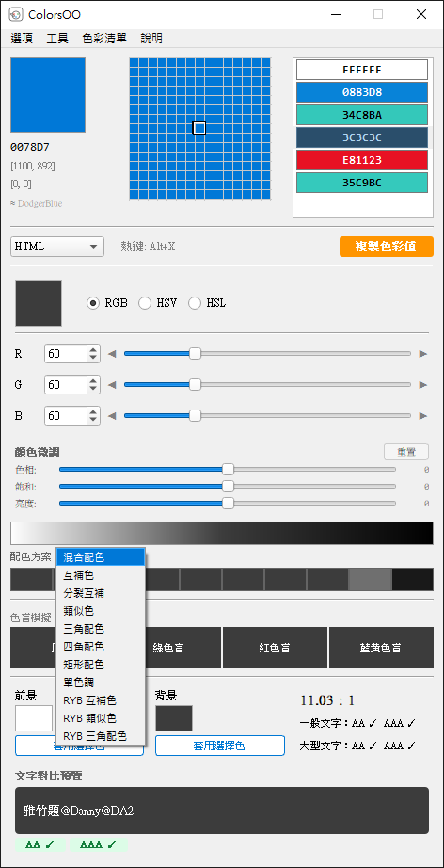Viewport: 444px width, 868px height.
Task: Click the G value input field
Action: tap(66, 385)
